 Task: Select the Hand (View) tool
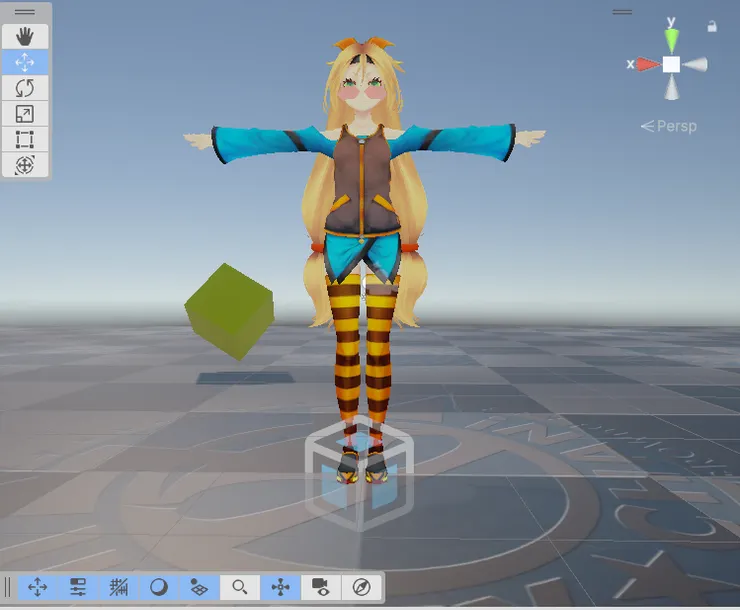pyautogui.click(x=25, y=36)
